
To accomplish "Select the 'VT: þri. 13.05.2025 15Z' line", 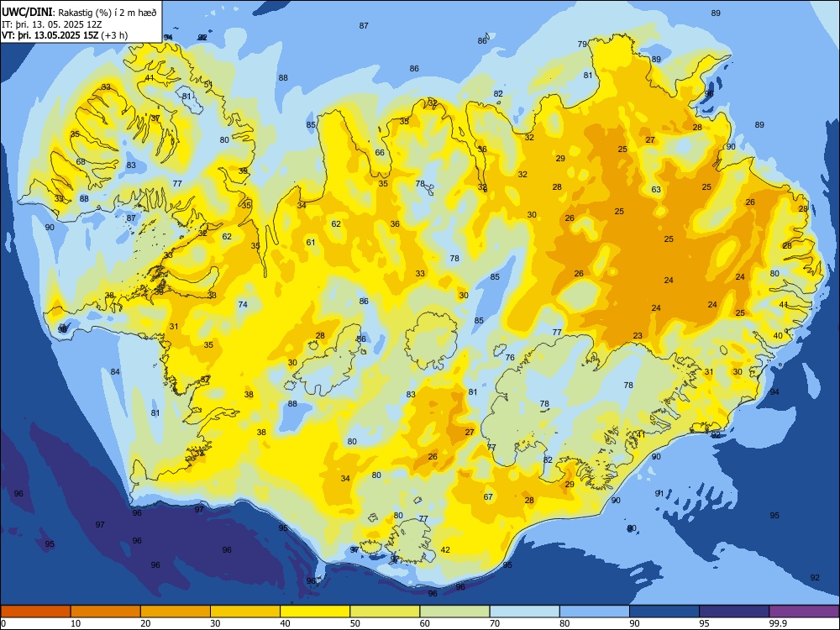I will pos(50,35).
